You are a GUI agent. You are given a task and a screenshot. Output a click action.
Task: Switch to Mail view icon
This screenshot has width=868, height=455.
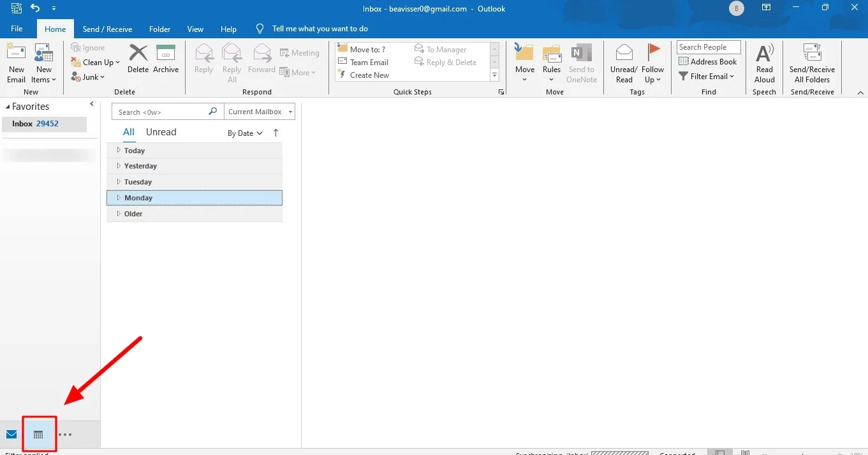[x=11, y=435]
